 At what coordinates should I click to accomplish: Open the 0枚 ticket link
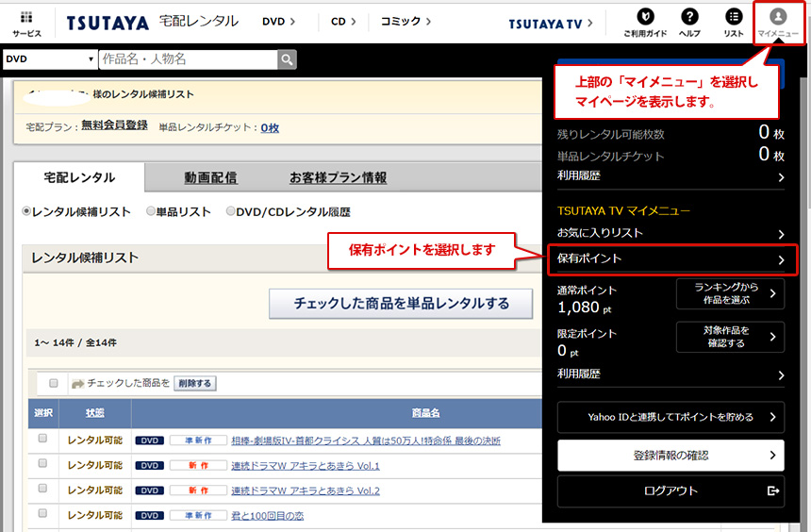point(270,128)
